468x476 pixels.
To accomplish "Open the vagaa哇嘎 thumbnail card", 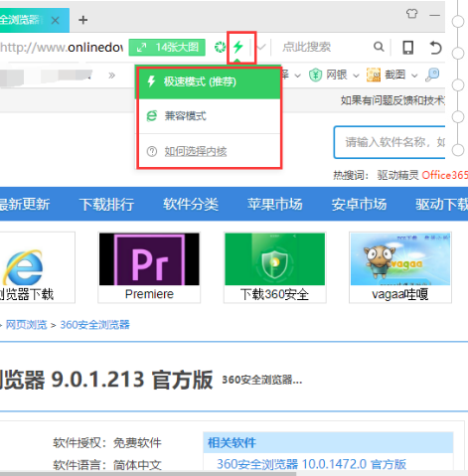I will pyautogui.click(x=400, y=267).
